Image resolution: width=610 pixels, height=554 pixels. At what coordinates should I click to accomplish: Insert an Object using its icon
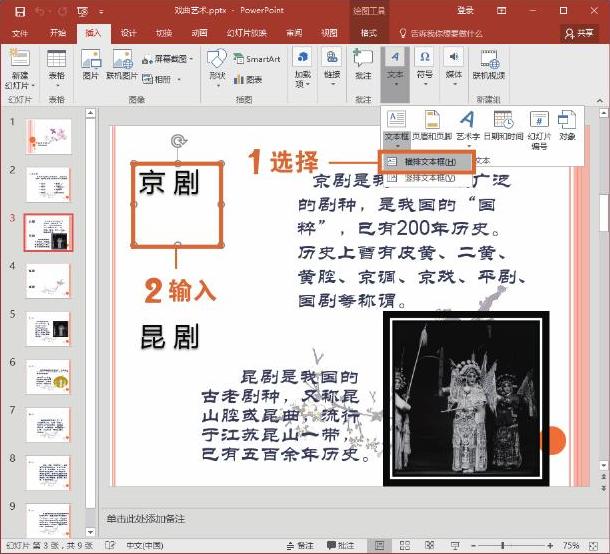click(x=567, y=119)
